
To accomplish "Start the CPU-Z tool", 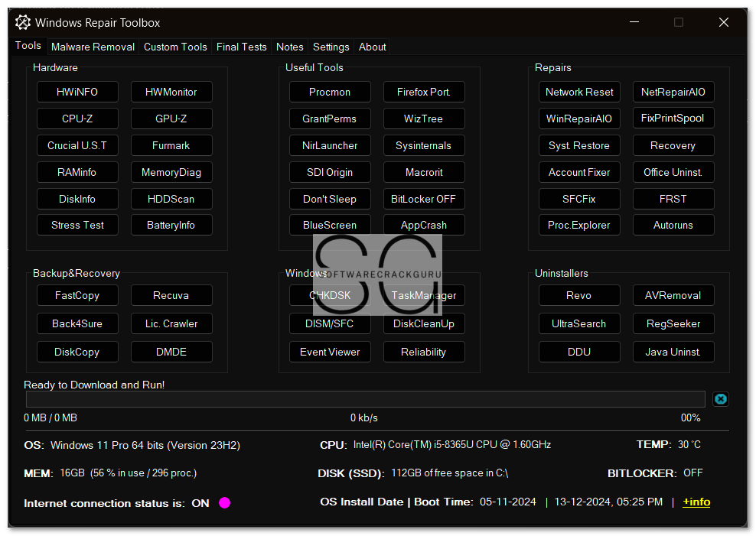I will tap(77, 119).
